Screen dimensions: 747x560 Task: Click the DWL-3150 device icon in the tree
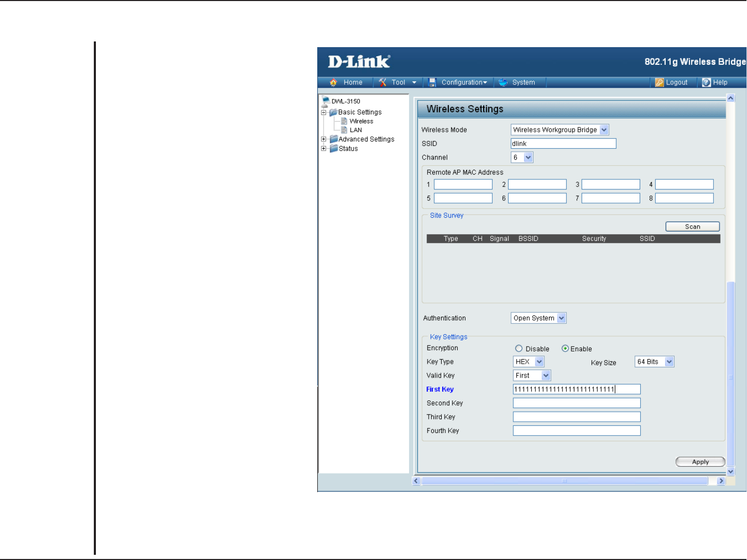click(x=325, y=101)
